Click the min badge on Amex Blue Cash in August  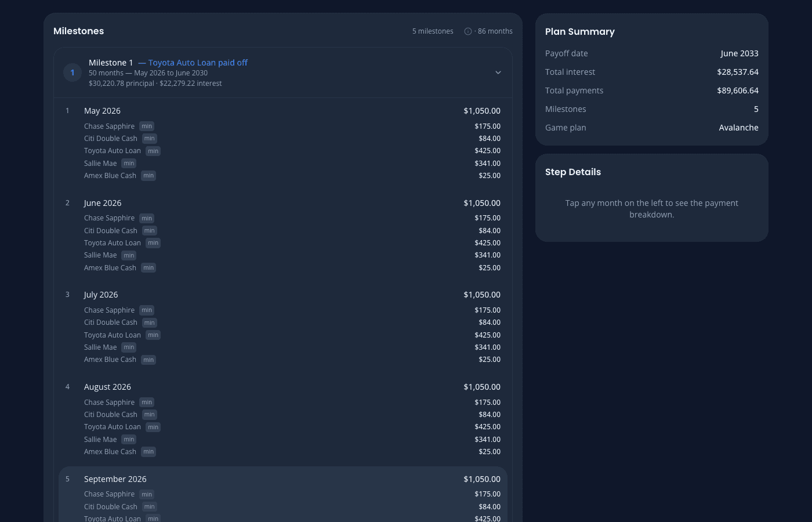(148, 451)
